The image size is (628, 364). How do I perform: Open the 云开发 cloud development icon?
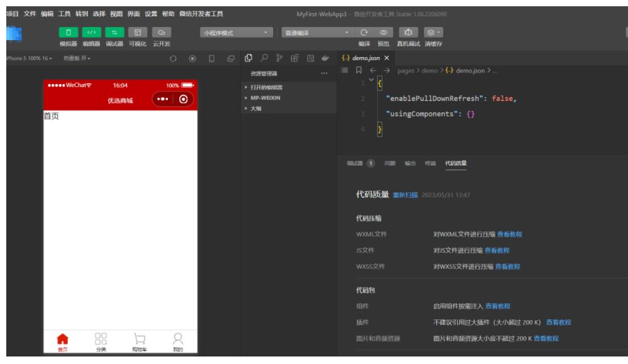click(162, 31)
